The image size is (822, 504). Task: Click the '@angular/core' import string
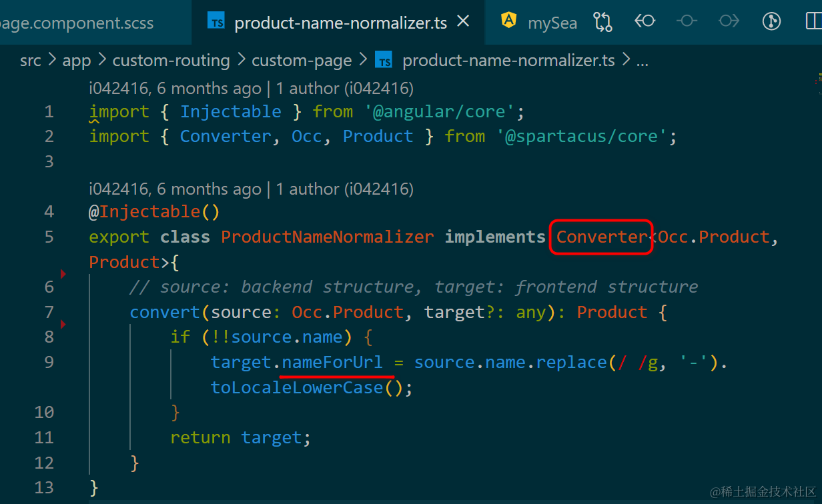click(x=440, y=111)
